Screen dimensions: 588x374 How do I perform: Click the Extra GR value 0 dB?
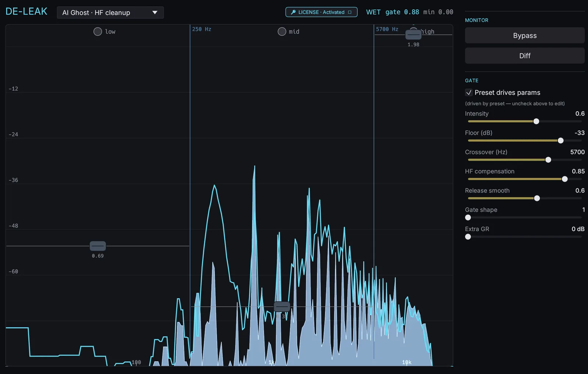(578, 229)
